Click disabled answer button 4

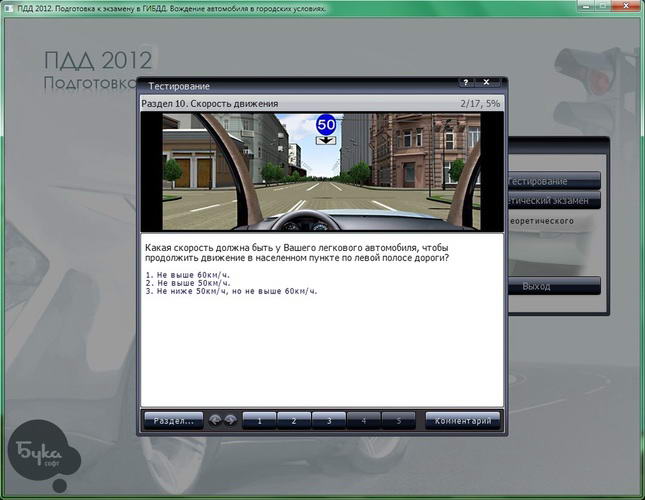click(364, 421)
